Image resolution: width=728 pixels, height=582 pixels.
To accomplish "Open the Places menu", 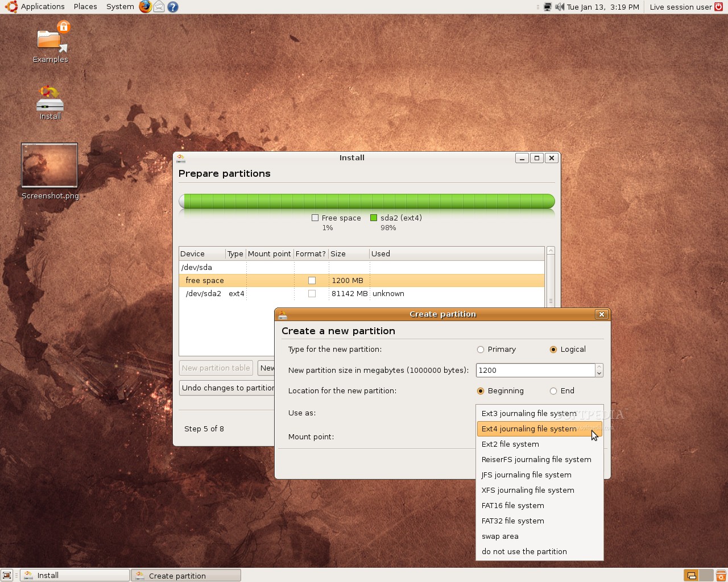I will coord(85,7).
